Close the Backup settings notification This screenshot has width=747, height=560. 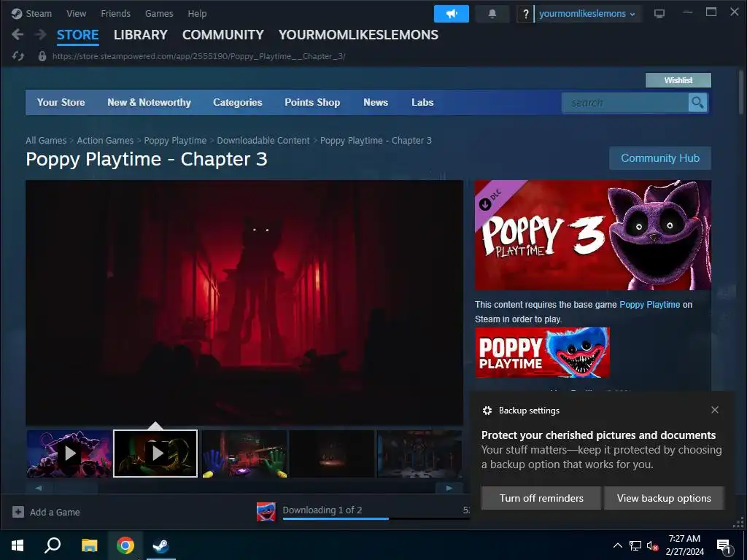[x=715, y=410]
